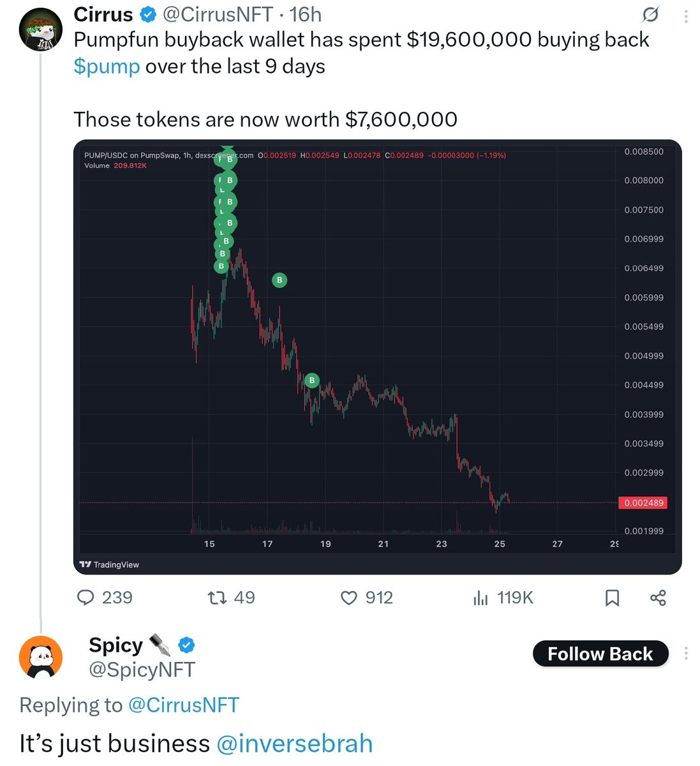Viewport: 700px width, 766px height.
Task: Open the @SpicyNFT handle
Action: click(x=142, y=670)
